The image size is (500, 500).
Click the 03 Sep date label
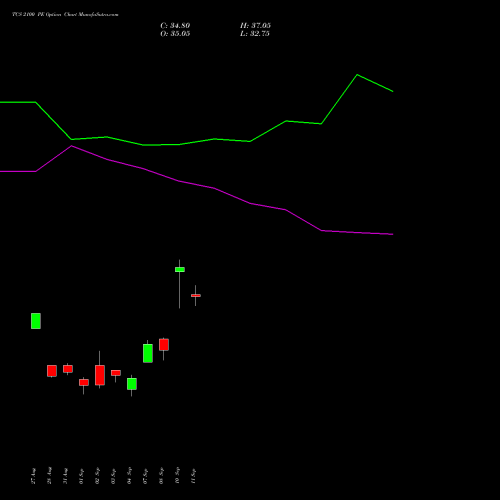click(113, 476)
